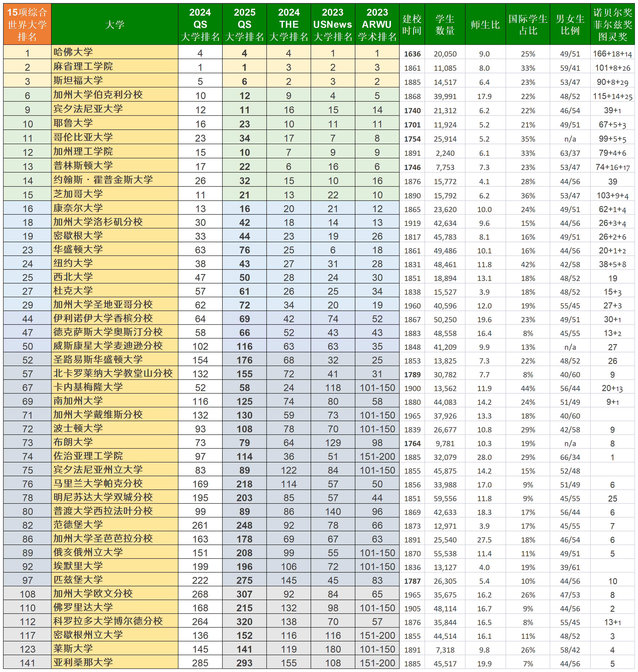638x672 pixels.
Task: Select the '加州理工学院' cell
Action: pos(115,151)
